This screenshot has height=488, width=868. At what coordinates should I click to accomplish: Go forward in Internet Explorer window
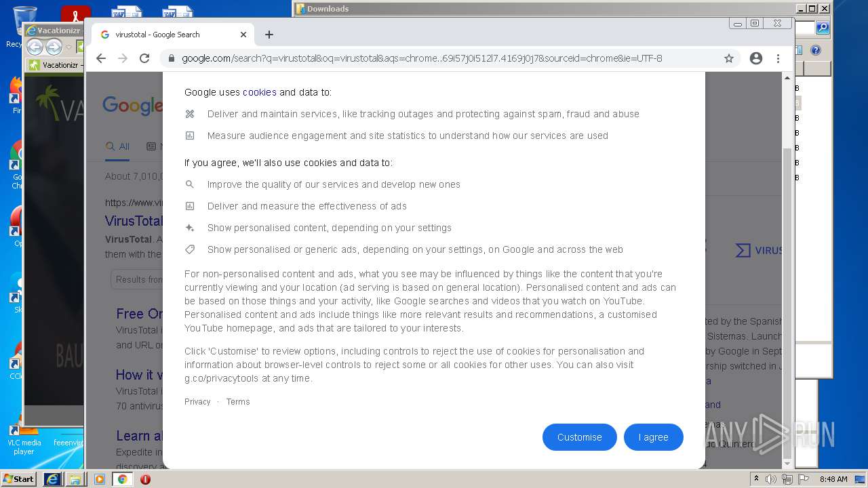tap(54, 47)
